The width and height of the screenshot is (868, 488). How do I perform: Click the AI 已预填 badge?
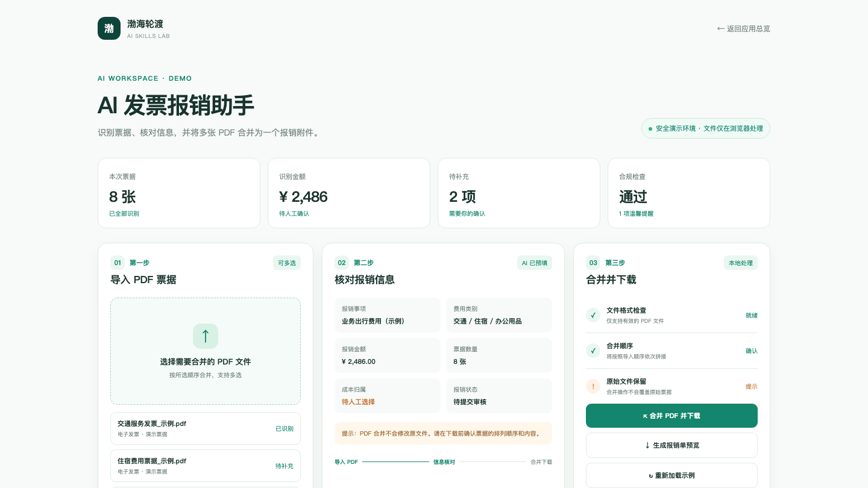point(535,263)
